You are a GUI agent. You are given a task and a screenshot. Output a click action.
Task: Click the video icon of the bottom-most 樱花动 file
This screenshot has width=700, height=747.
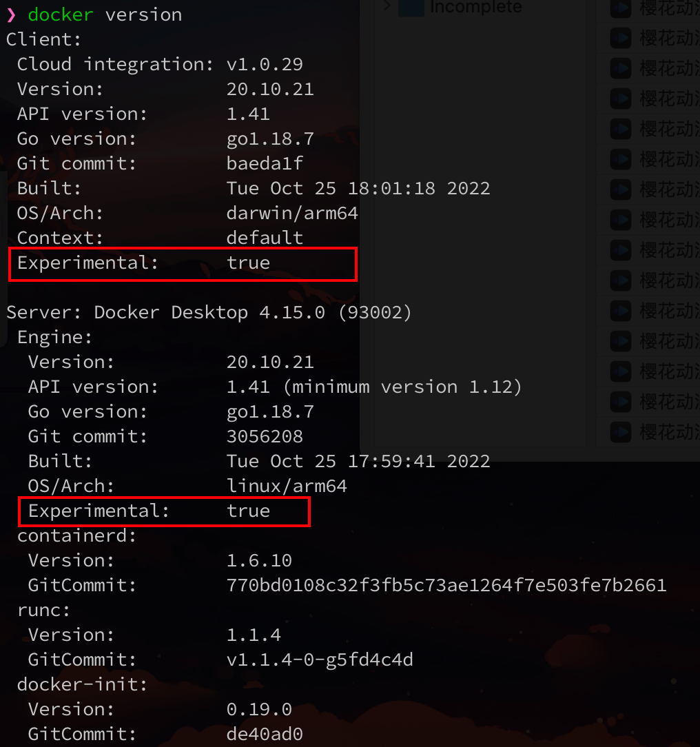(x=621, y=433)
